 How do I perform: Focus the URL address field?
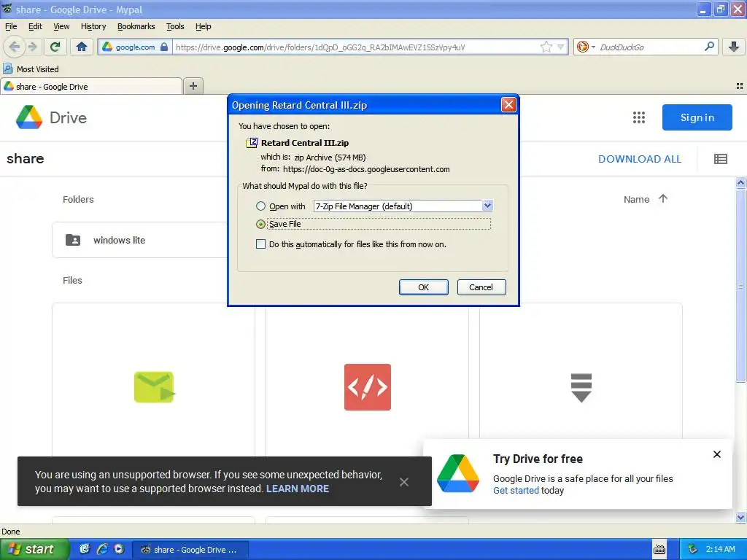(x=355, y=47)
